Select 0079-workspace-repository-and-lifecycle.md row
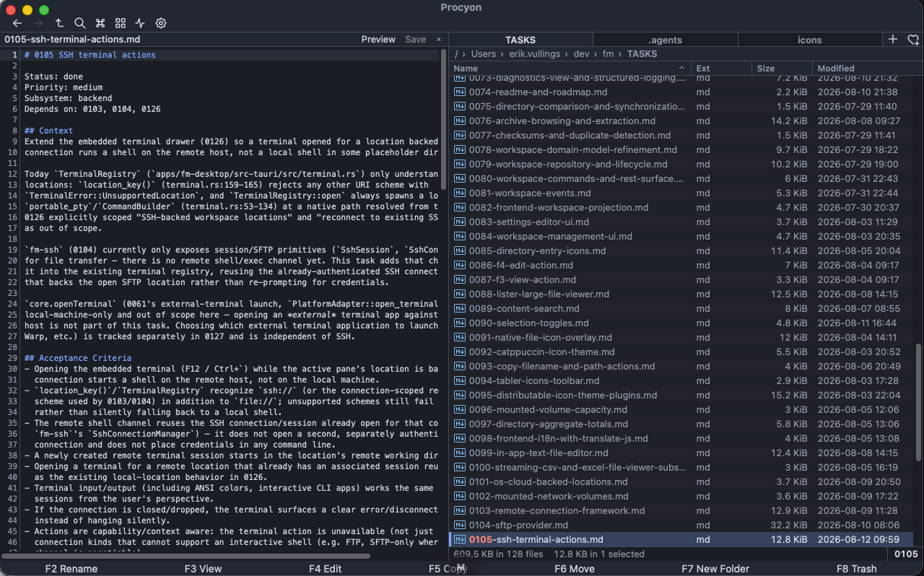 tap(681, 164)
